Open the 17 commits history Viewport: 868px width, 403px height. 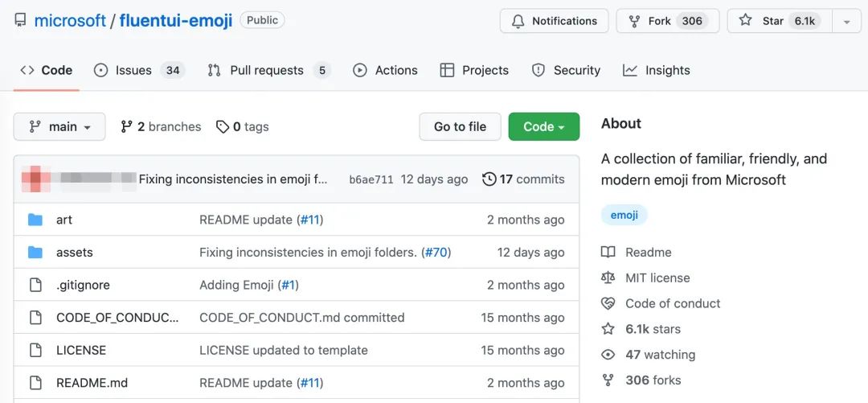[523, 179]
